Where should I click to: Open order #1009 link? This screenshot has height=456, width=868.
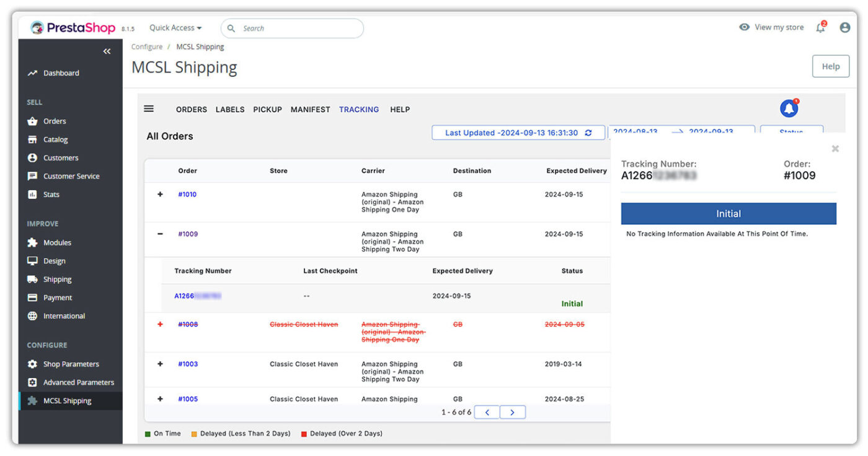[188, 234]
